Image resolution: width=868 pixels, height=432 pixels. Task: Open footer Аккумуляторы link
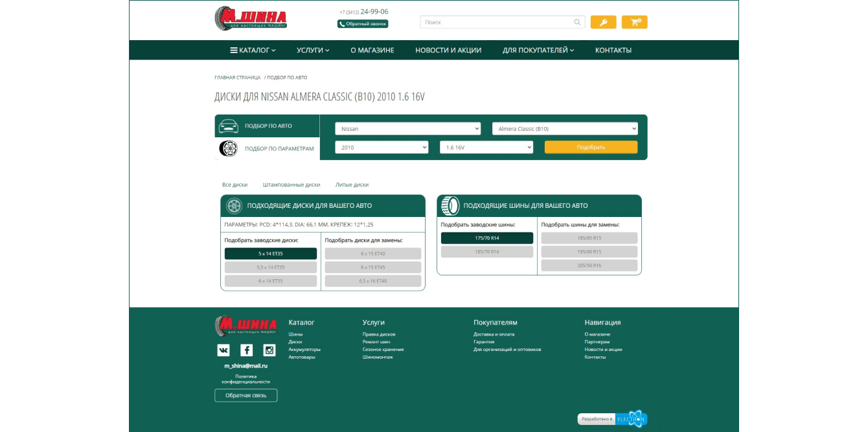[x=304, y=350]
